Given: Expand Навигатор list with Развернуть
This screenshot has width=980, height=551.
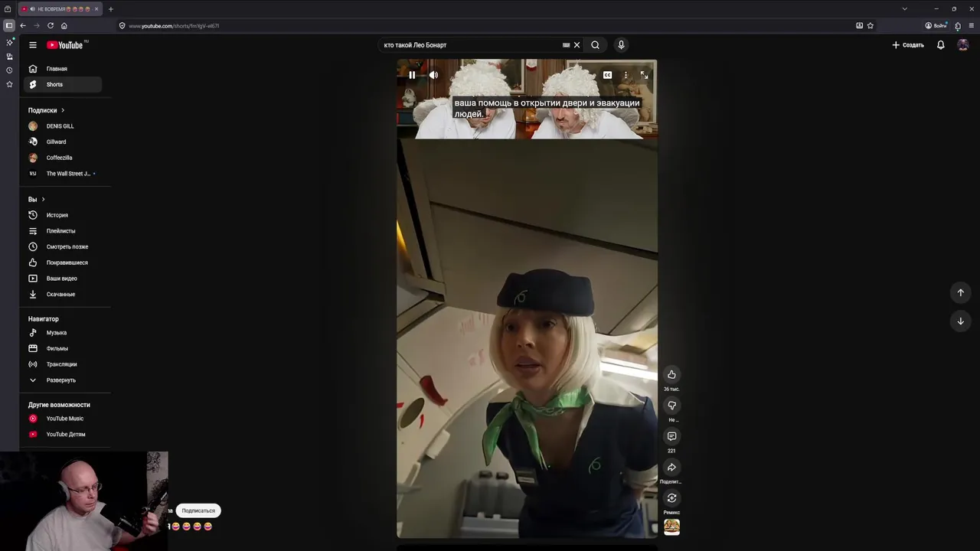Looking at the screenshot, I should pyautogui.click(x=63, y=380).
